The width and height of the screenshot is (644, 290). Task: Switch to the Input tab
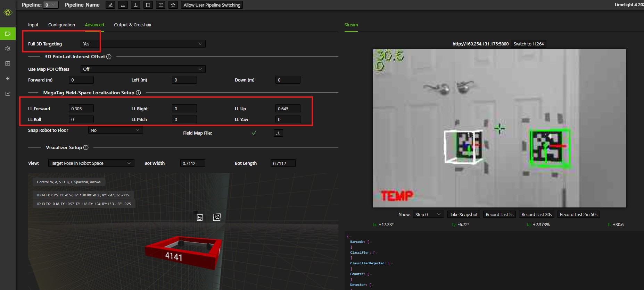pyautogui.click(x=33, y=25)
